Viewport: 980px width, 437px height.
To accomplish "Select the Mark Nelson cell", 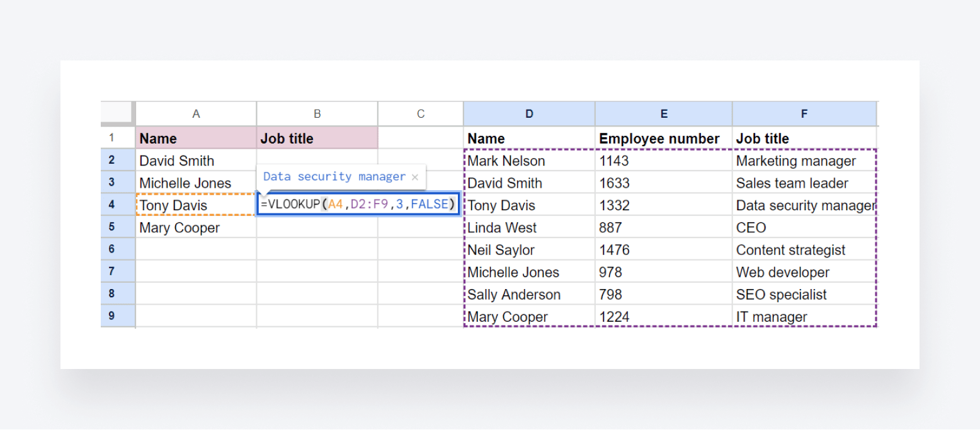I will pos(529,161).
